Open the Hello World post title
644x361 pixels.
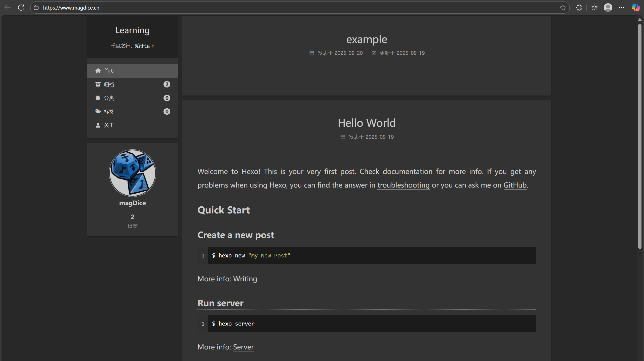(367, 123)
